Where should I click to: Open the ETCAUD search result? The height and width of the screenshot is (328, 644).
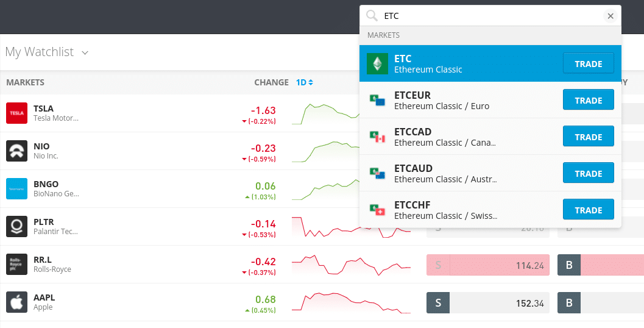[490, 173]
